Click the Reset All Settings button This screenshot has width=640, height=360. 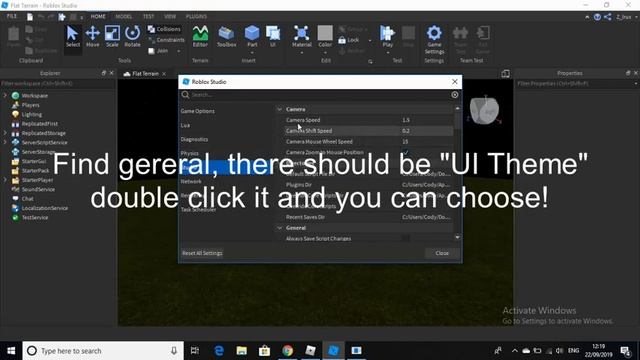[x=202, y=253]
